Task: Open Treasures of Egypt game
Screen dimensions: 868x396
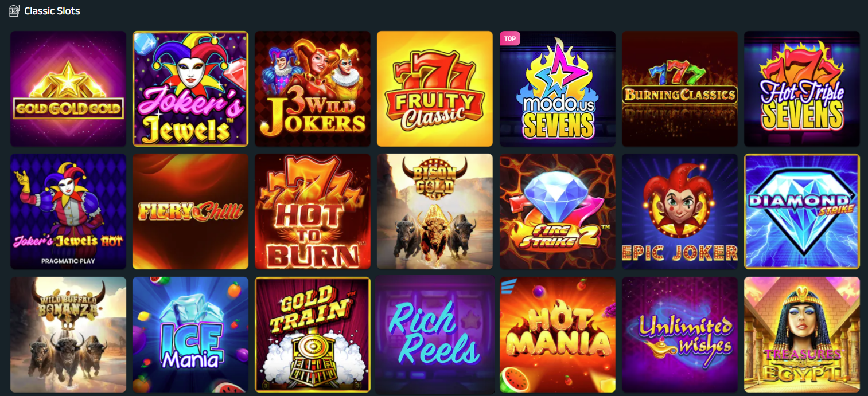Action: (802, 335)
